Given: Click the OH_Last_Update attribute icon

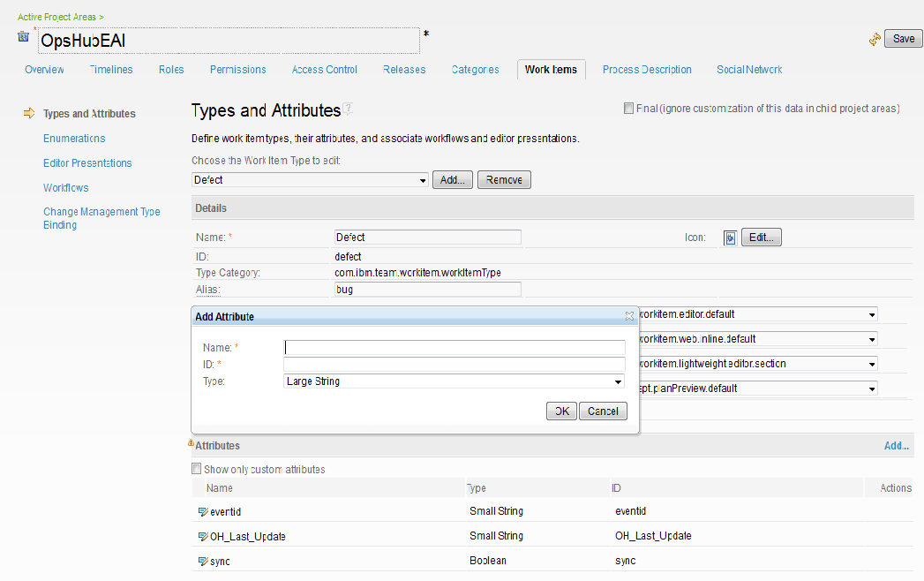Looking at the screenshot, I should pos(203,536).
